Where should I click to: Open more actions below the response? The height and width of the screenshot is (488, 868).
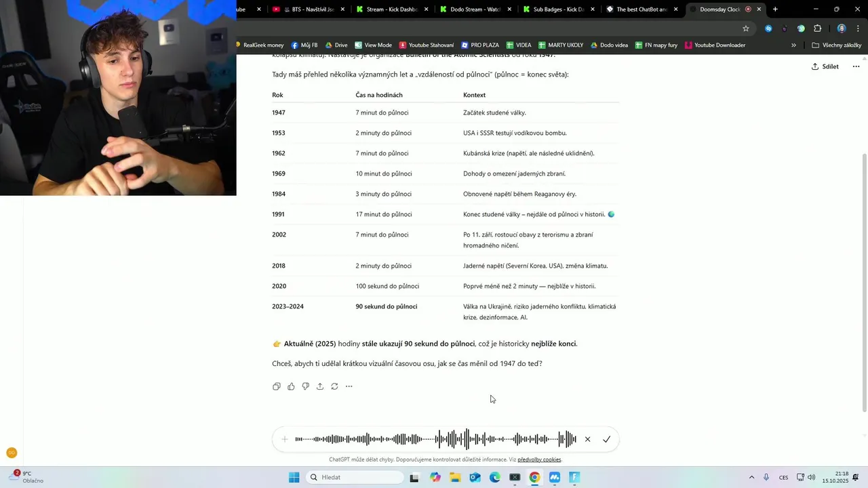[349, 386]
